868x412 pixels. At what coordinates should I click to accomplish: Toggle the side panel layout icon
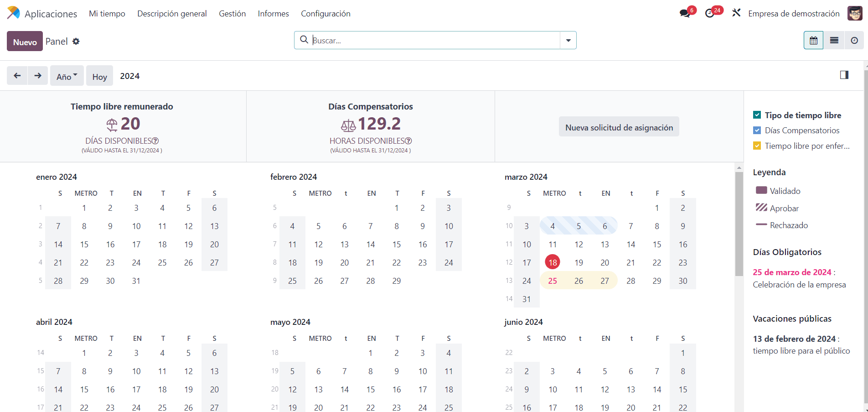[x=844, y=75]
